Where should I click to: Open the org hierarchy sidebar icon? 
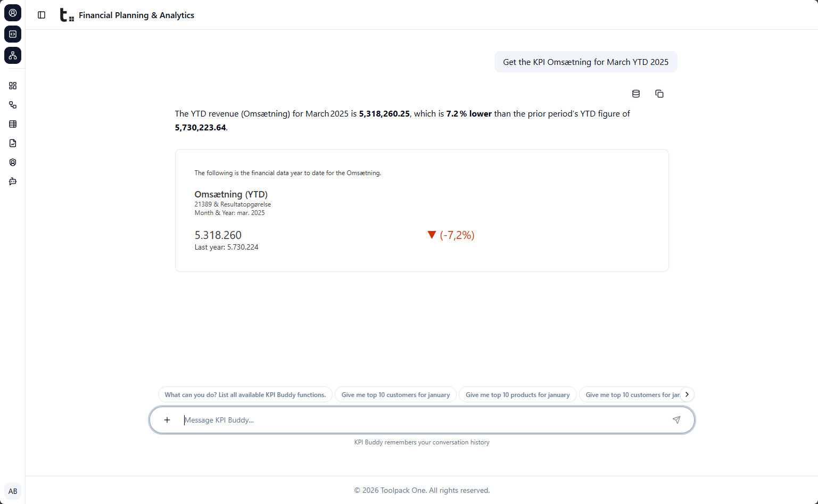pos(13,55)
